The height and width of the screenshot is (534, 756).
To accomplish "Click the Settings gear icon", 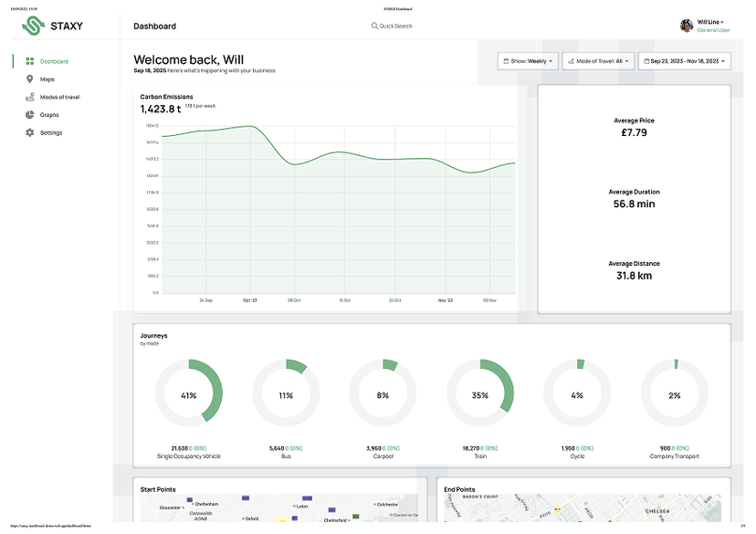I will [30, 132].
